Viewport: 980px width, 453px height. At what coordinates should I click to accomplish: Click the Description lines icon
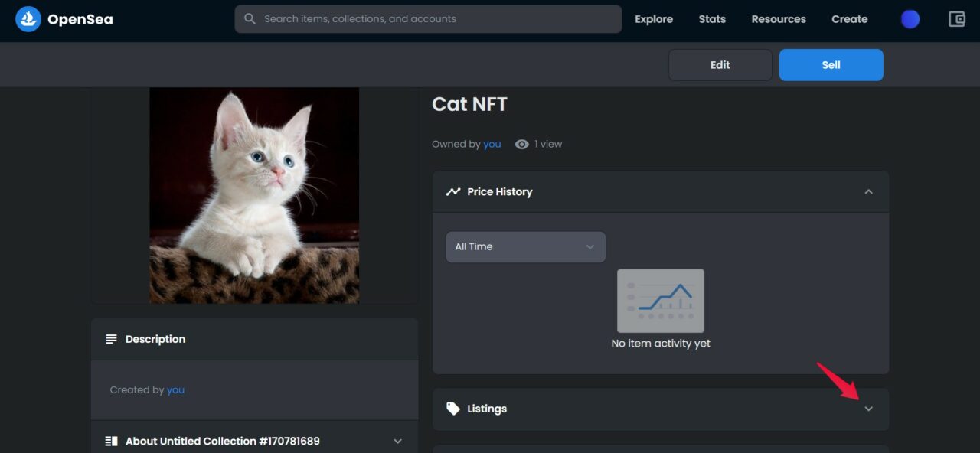pos(112,339)
